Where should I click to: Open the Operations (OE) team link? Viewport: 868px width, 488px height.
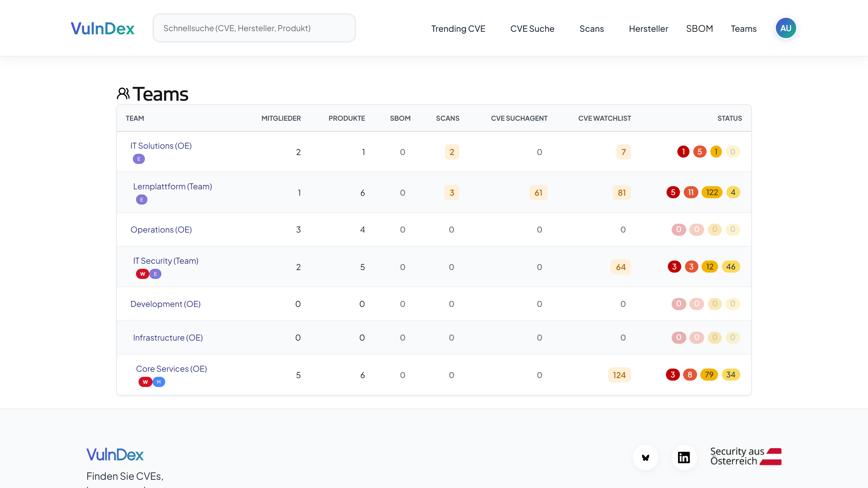(x=161, y=229)
